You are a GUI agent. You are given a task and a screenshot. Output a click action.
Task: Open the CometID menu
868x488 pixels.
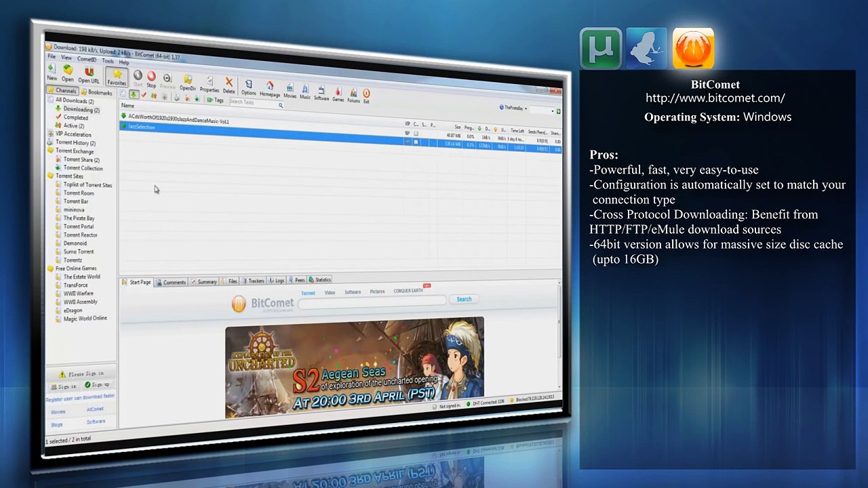(86, 59)
